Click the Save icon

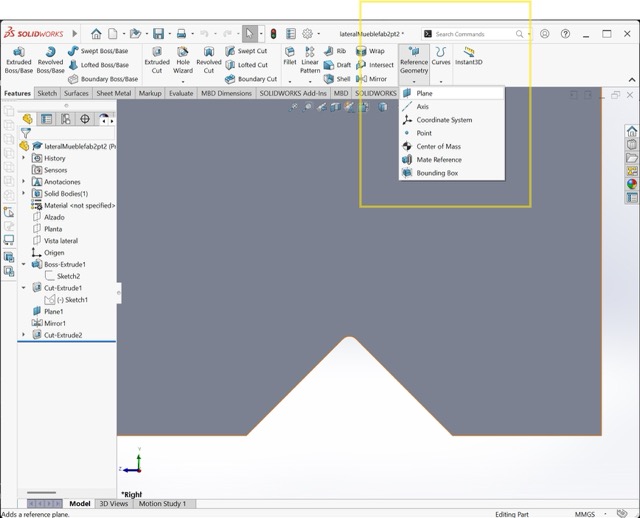[x=158, y=34]
